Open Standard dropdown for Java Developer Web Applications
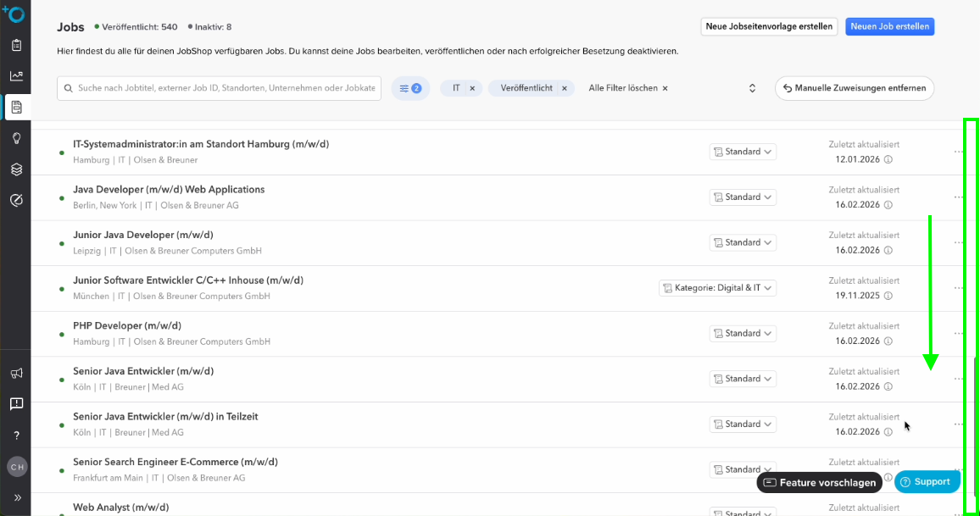The height and width of the screenshot is (516, 980). [x=743, y=197]
